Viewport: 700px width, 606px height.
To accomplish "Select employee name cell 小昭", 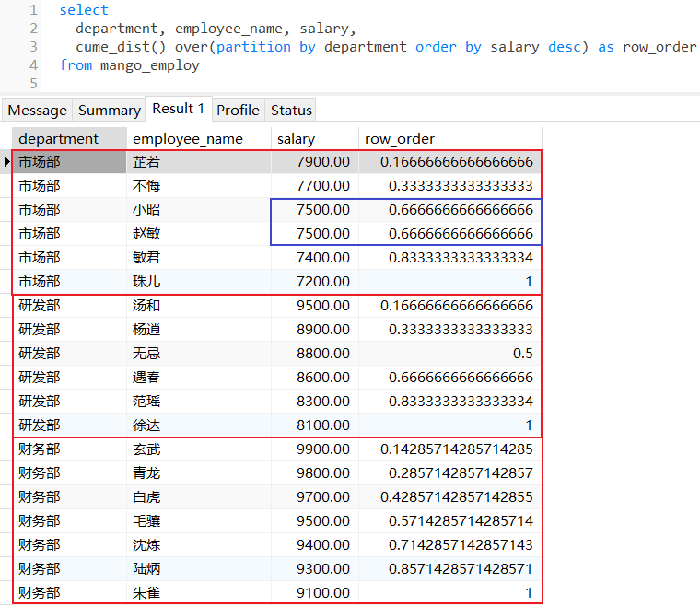I will [x=199, y=210].
